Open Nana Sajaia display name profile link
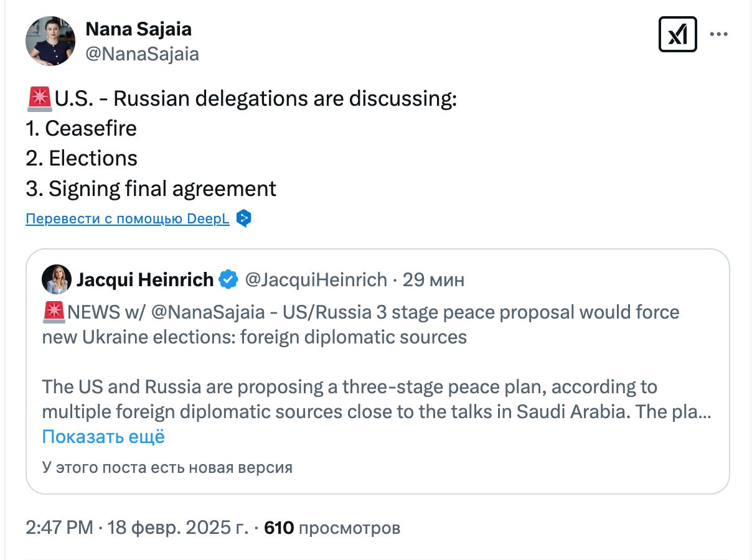 (138, 29)
